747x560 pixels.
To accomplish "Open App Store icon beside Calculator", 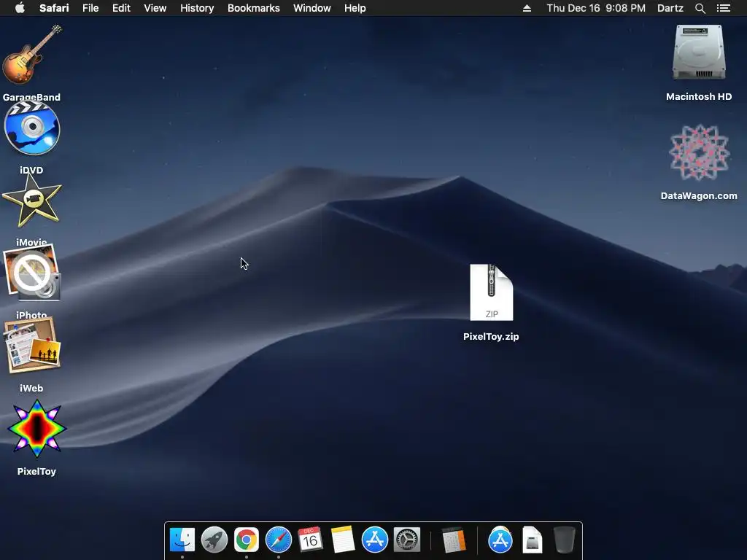I will coord(500,540).
